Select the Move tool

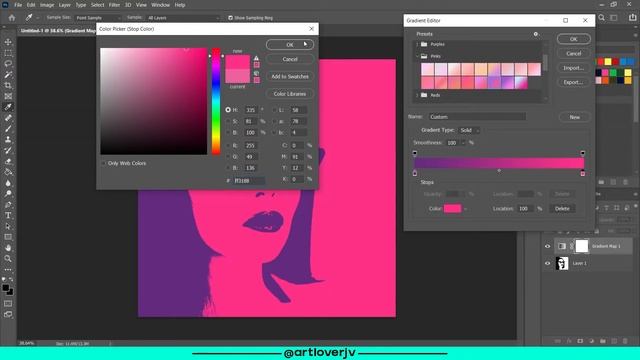click(x=8, y=42)
